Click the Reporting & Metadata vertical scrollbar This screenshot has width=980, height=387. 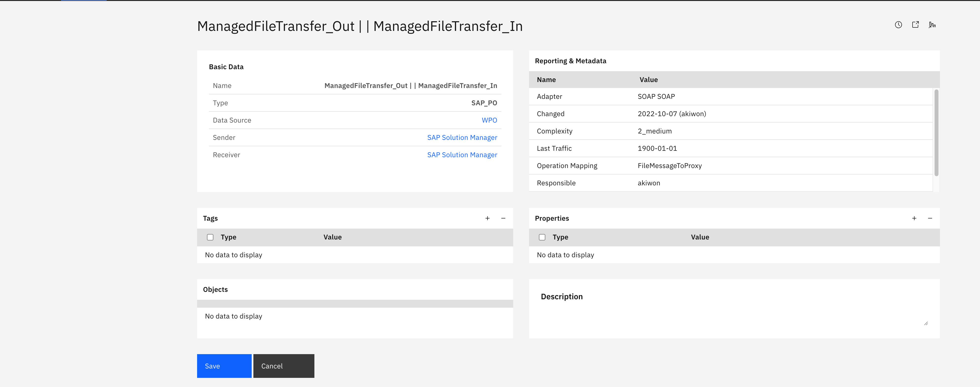click(x=936, y=132)
